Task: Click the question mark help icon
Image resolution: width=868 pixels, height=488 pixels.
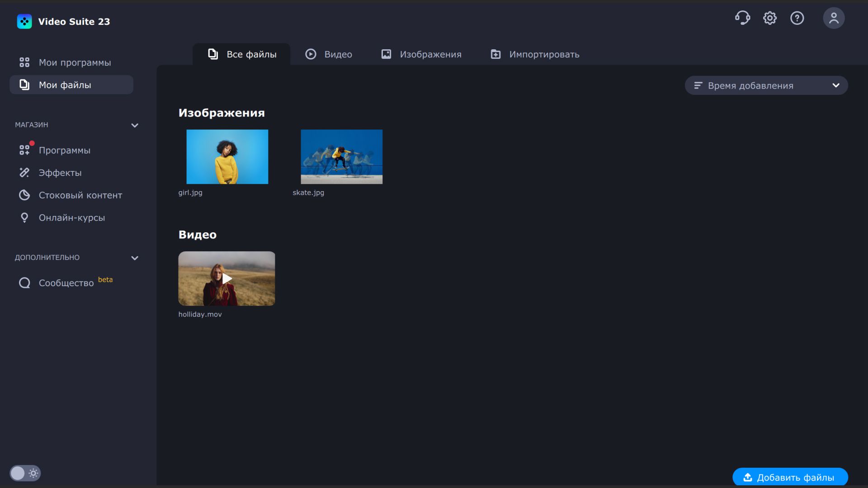Action: (797, 18)
